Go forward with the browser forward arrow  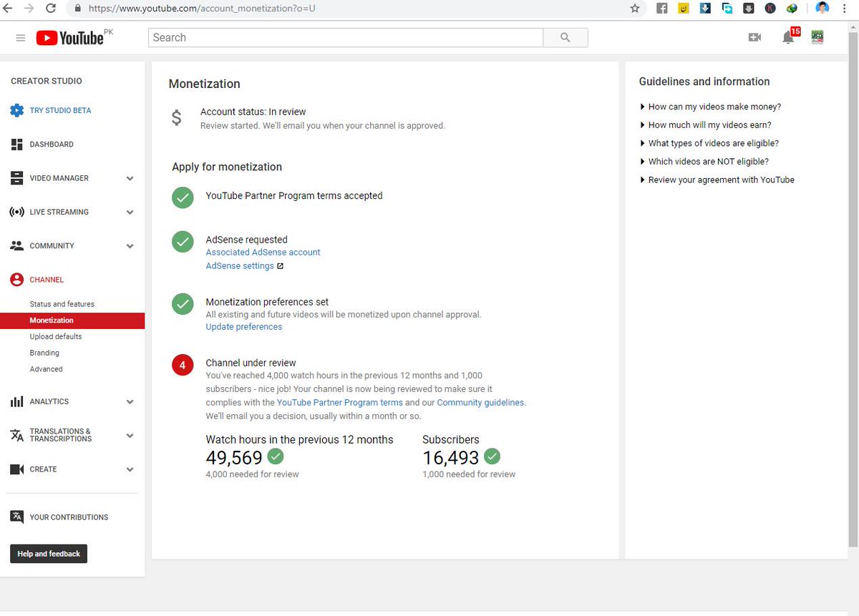(x=29, y=9)
